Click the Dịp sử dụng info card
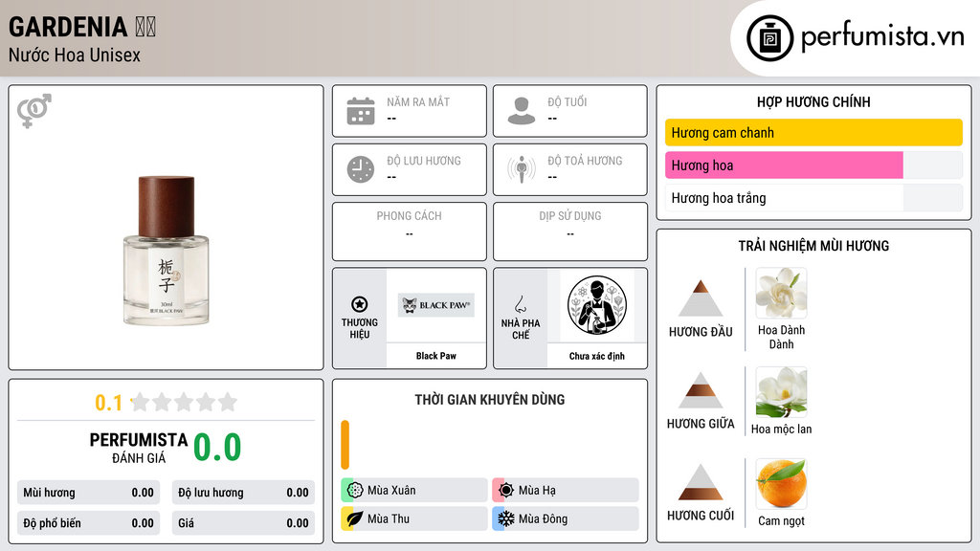The image size is (980, 551). (570, 231)
